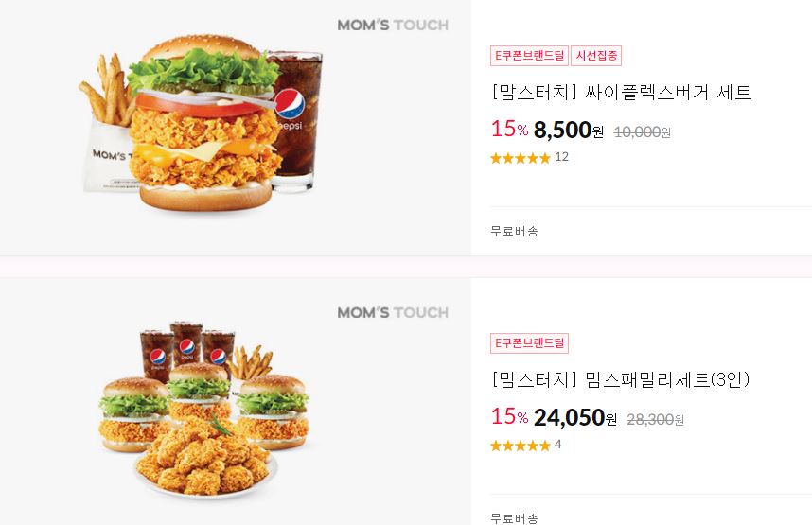The image size is (812, 525).
Task: Click the MOM'S TOUCH logo on the burger image
Action: click(x=393, y=25)
